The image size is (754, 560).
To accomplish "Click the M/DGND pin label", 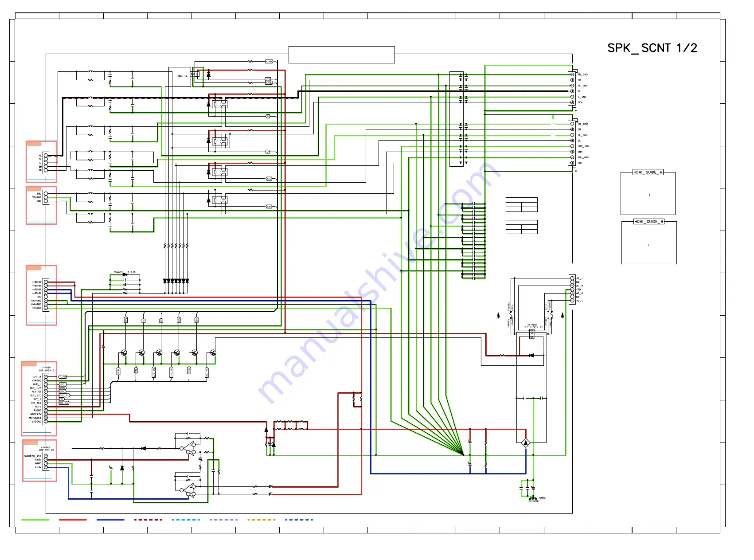I will (x=36, y=422).
